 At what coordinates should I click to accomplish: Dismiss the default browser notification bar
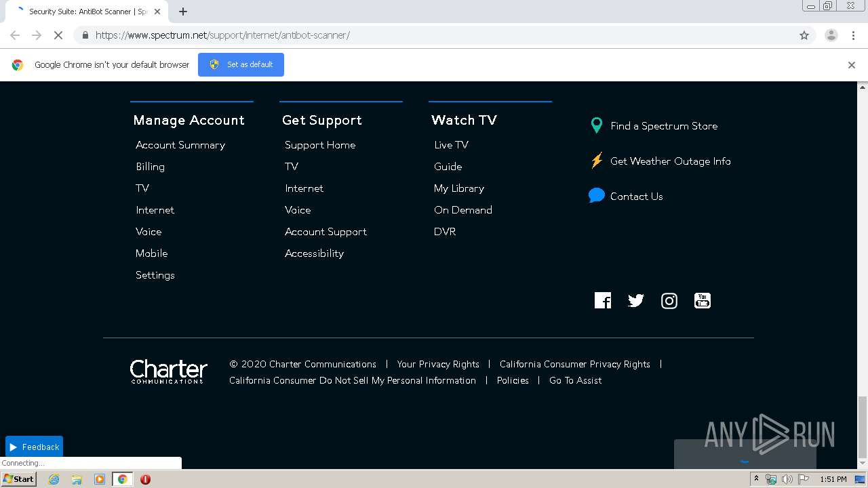click(852, 65)
